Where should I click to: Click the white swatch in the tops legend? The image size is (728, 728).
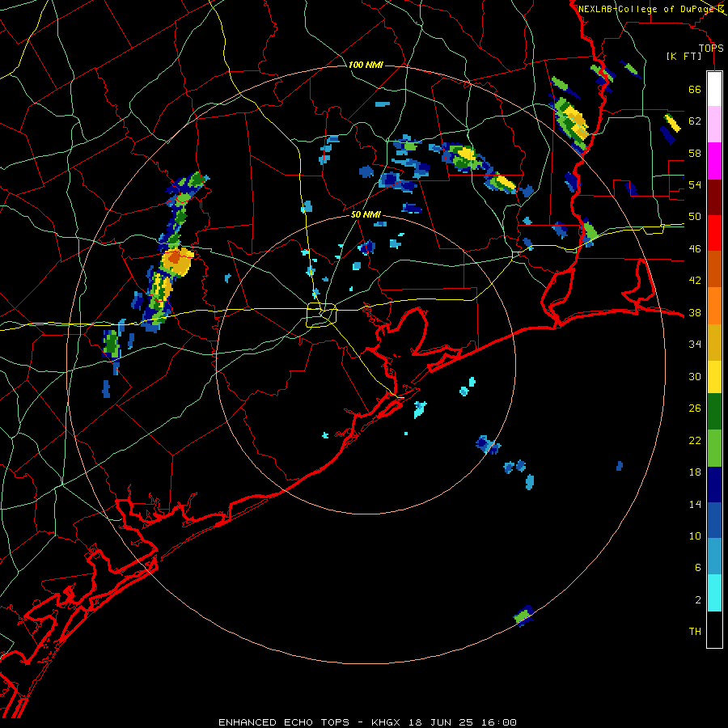[x=714, y=89]
